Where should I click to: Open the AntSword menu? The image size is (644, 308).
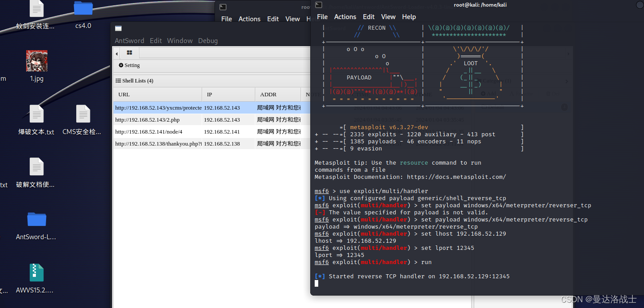click(129, 40)
